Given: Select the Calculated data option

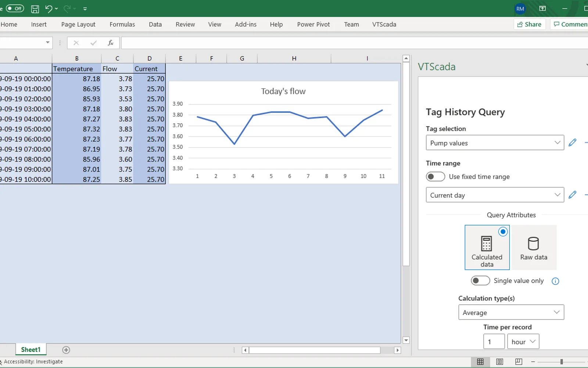Looking at the screenshot, I should point(487,247).
